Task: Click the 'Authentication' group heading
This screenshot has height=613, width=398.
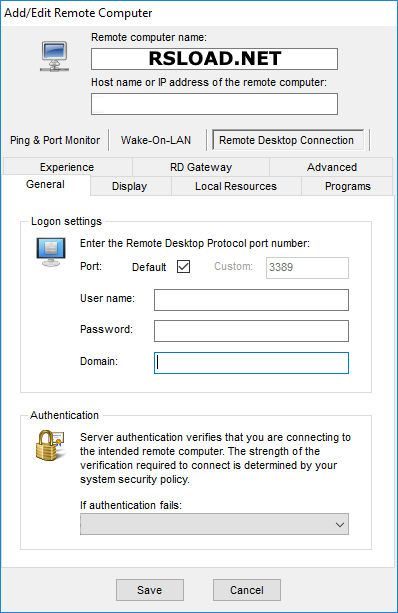Action: 65,415
